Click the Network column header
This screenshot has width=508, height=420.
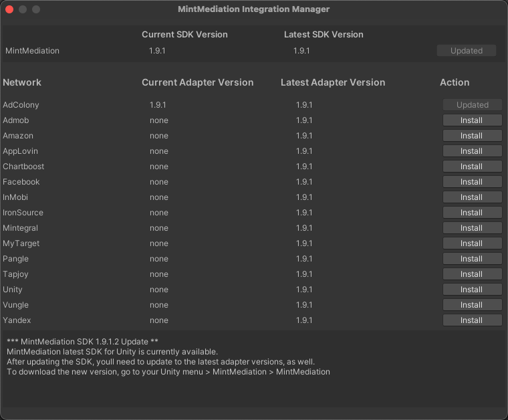[x=22, y=82]
